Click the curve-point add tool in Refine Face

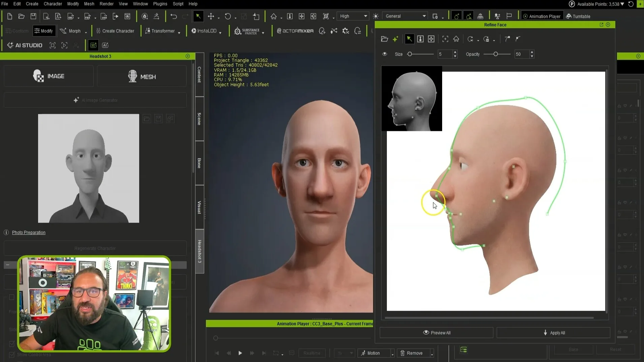pos(507,39)
